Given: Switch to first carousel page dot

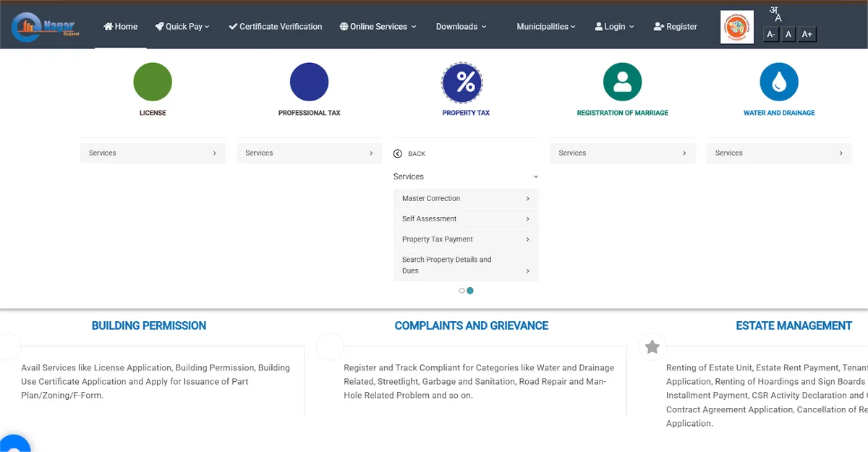Looking at the screenshot, I should point(462,291).
